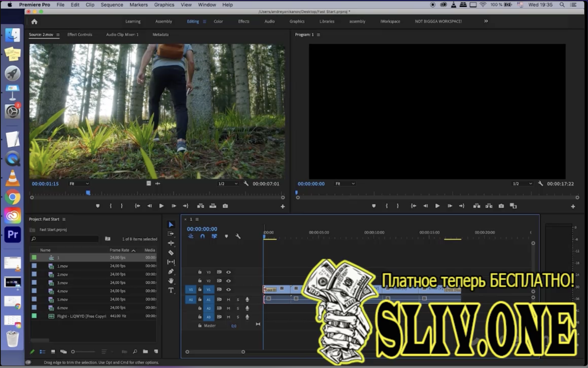This screenshot has height=368, width=588.
Task: Create new bin in Project panel
Action: coord(145,351)
